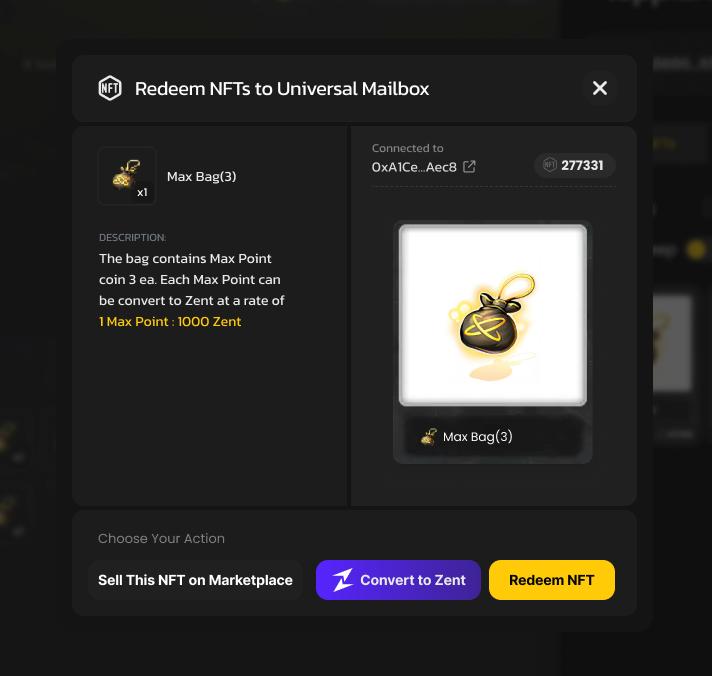Click the Choose Your Action label
Screen dimensions: 712x676
tap(161, 538)
